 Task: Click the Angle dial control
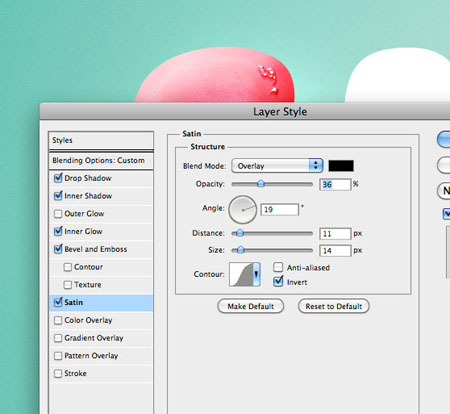click(243, 209)
